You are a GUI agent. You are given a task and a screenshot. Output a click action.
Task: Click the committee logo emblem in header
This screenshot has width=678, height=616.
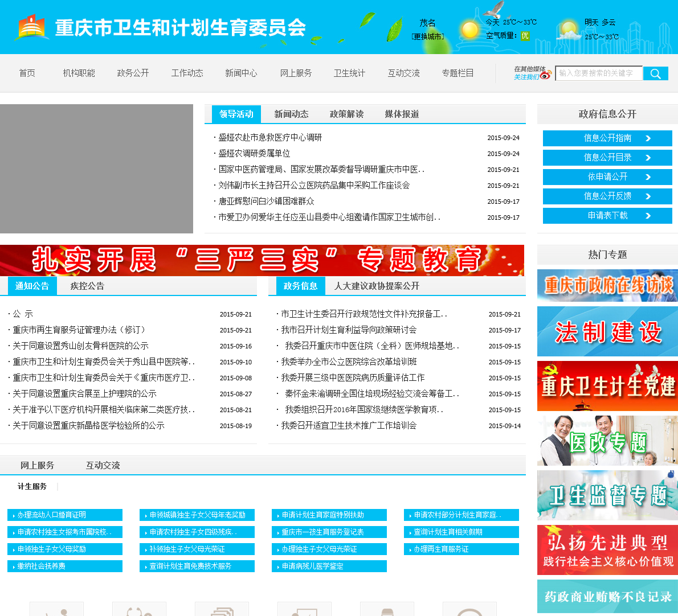click(x=31, y=27)
